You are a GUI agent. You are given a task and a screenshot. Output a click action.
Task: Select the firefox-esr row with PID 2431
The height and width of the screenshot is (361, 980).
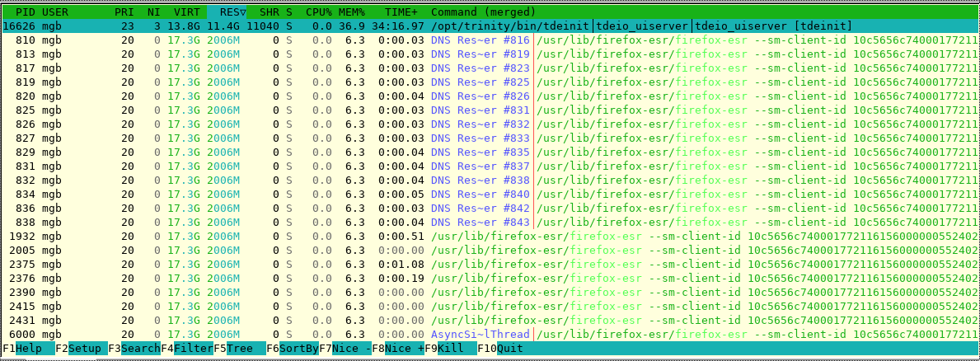[490, 321]
